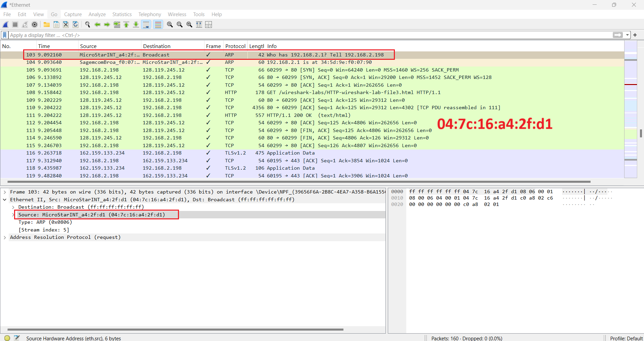Screen dimensions: 644x341
Task: Start capturing packets with the shark fin icon
Action: (x=6, y=25)
